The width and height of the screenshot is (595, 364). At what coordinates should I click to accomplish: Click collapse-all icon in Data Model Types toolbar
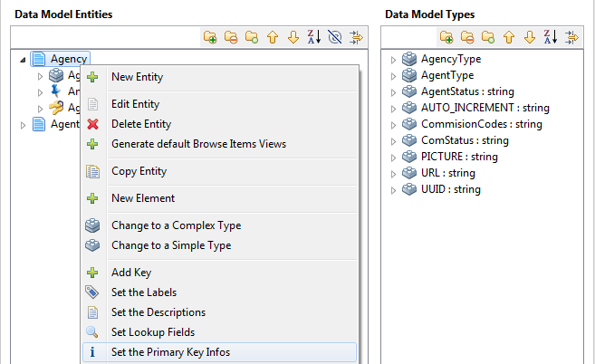click(x=467, y=37)
